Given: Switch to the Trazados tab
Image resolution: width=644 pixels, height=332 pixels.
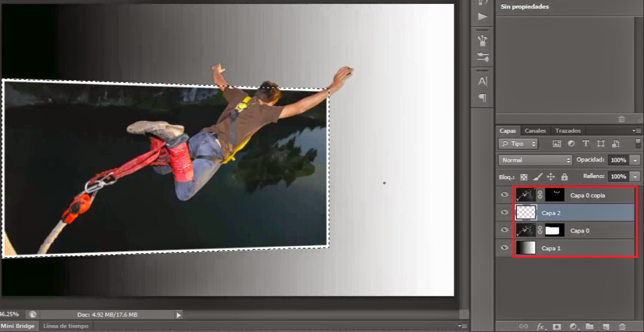Looking at the screenshot, I should coord(568,131).
